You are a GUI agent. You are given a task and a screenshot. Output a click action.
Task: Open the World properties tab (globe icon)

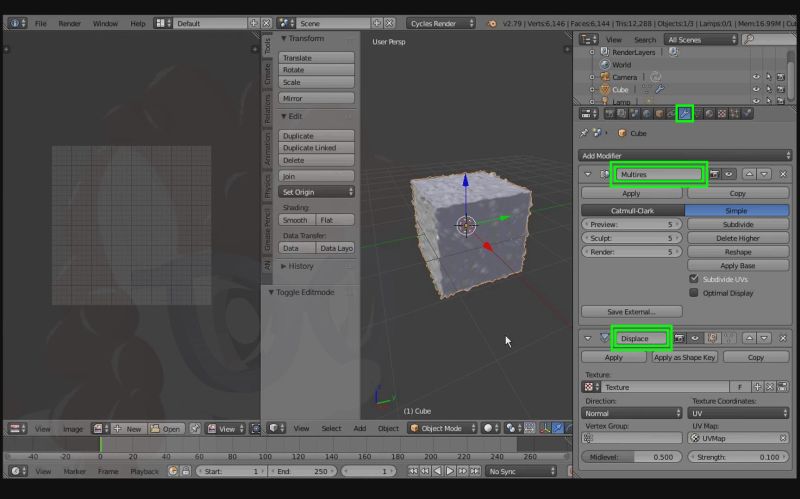(646, 114)
